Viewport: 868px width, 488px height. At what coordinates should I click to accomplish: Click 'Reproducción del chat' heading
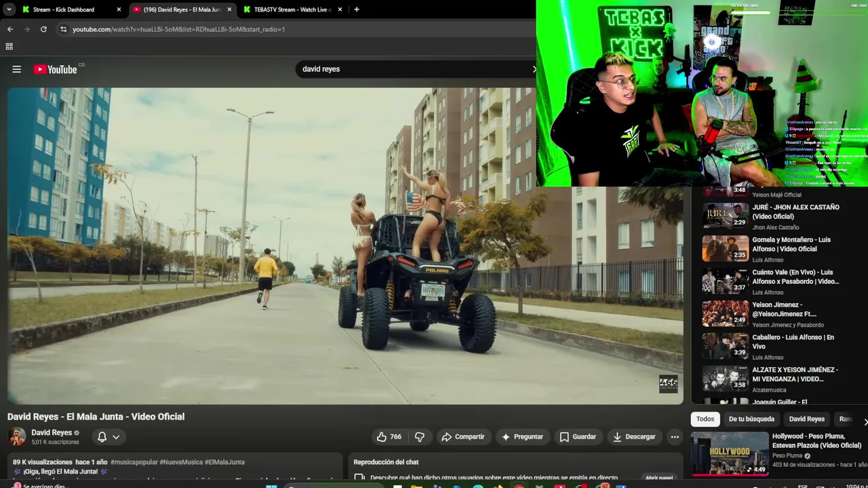386,462
